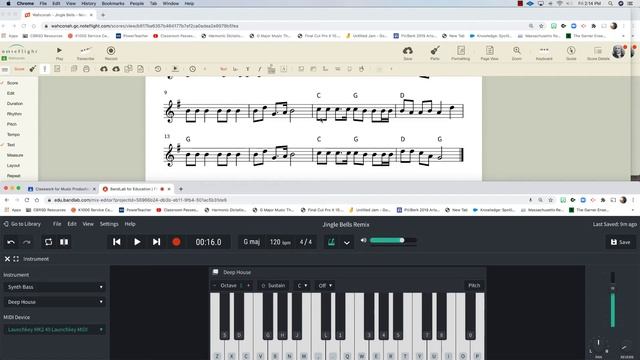This screenshot has width=640, height=360.
Task: Click the Guide icon in Noteflight
Action: [x=571, y=53]
